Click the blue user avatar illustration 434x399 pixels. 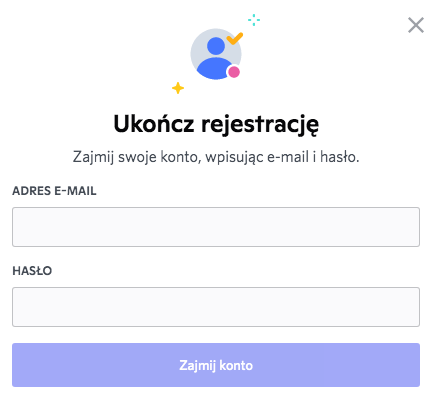click(216, 54)
